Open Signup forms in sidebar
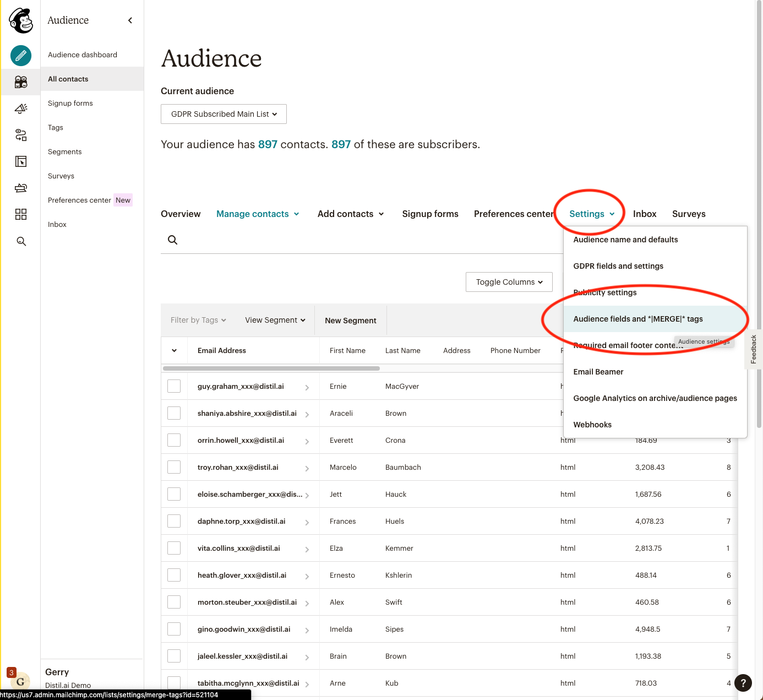763x700 pixels. click(x=92, y=103)
